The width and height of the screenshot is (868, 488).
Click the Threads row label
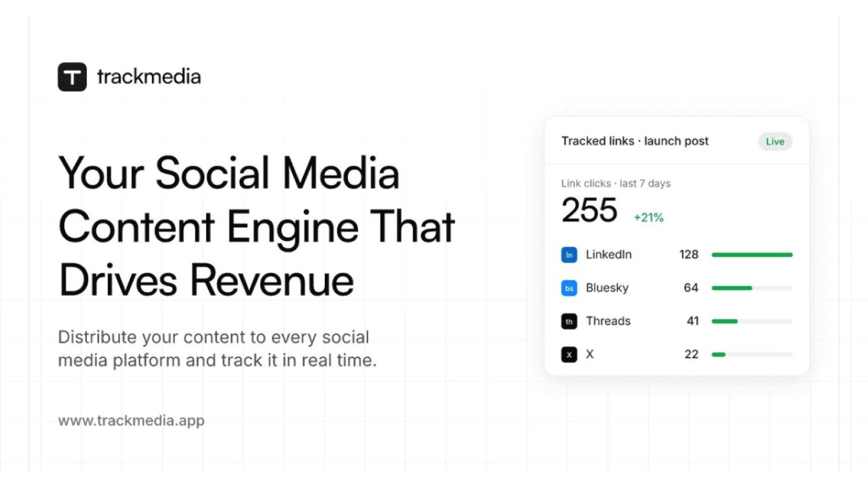pos(608,321)
